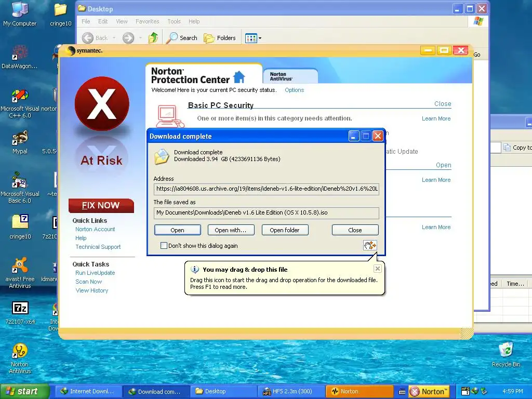The width and height of the screenshot is (532, 399).
Task: Click Folders in the Desktop window toolbar
Action: [220, 37]
